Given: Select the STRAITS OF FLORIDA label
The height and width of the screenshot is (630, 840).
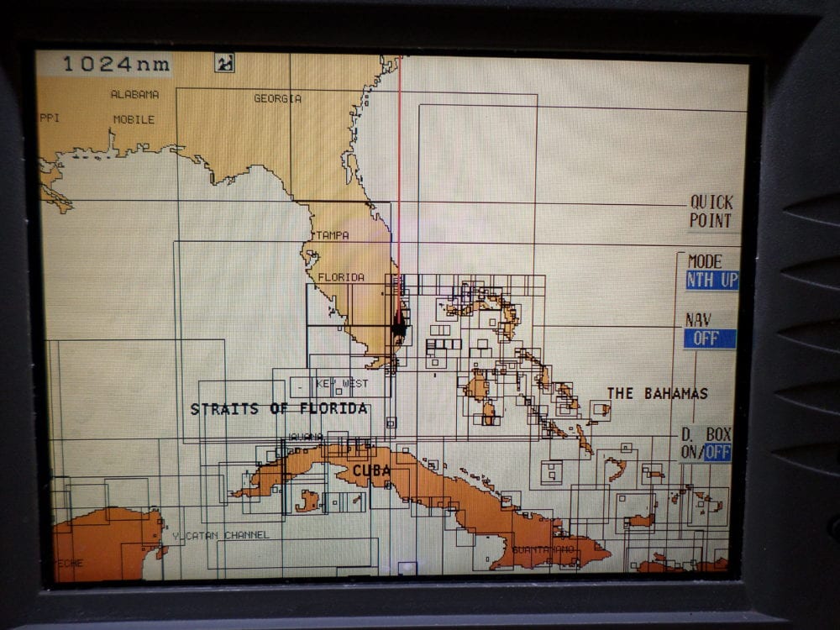Looking at the screenshot, I should coord(278,409).
